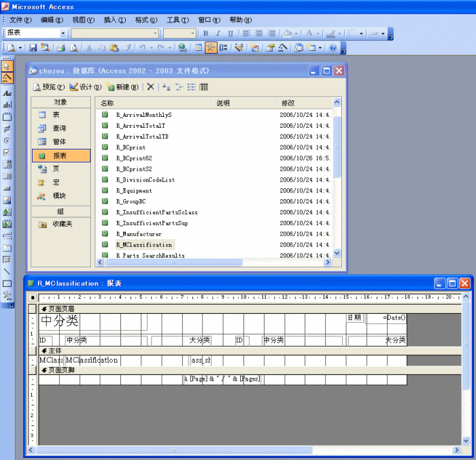Click the 设计 button in database window

point(86,87)
